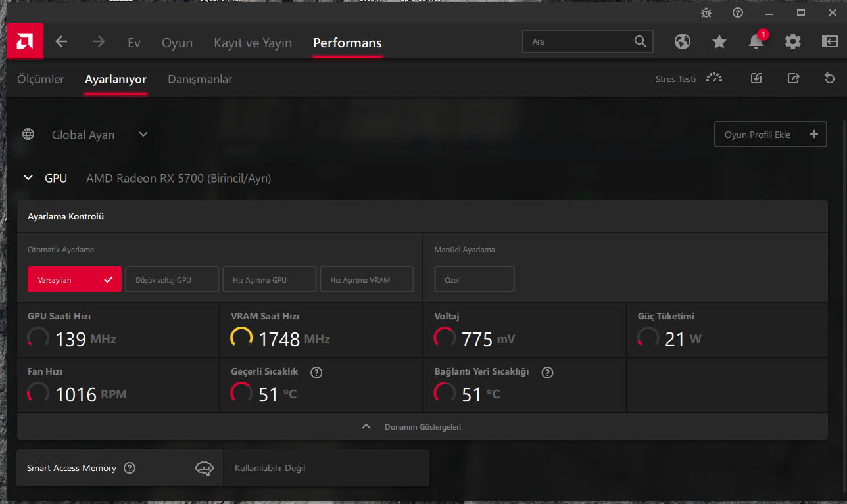Click the search magnifier icon

pos(640,41)
